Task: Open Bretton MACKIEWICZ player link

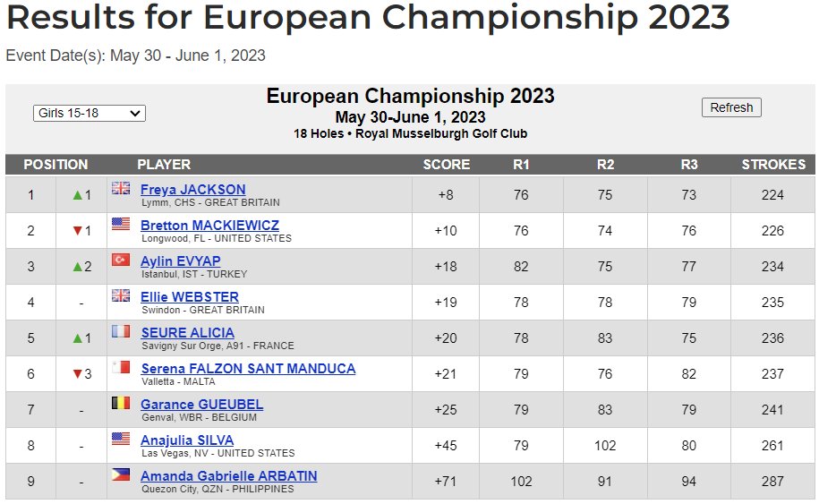Action: coord(209,226)
